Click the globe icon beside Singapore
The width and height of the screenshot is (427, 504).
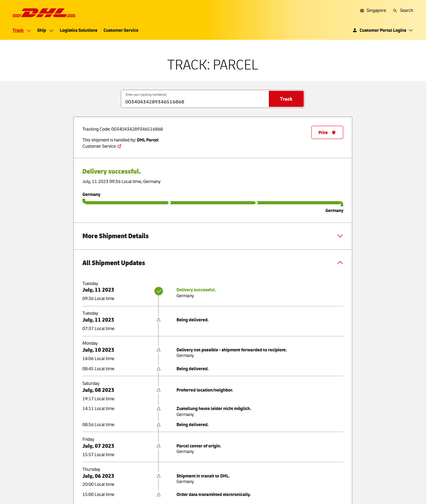tap(362, 10)
